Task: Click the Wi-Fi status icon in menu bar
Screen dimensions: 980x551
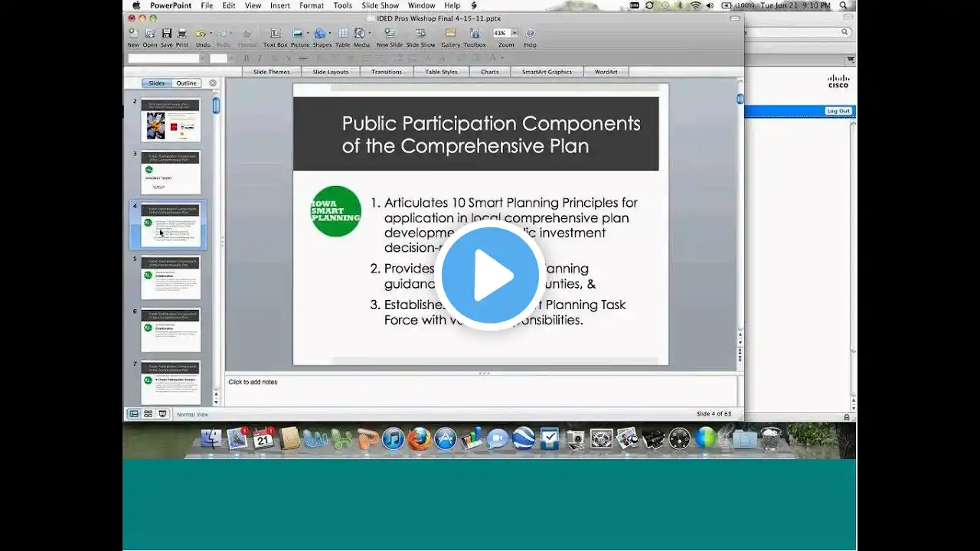Action: click(695, 5)
